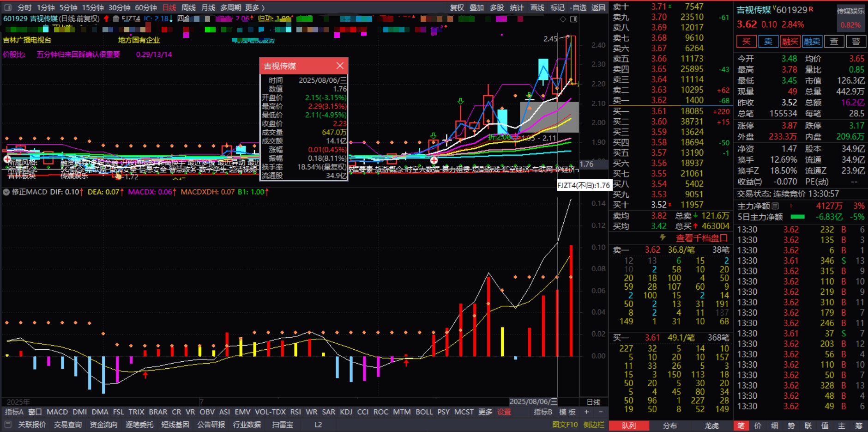Select the 笔 tick tab

(x=741, y=426)
